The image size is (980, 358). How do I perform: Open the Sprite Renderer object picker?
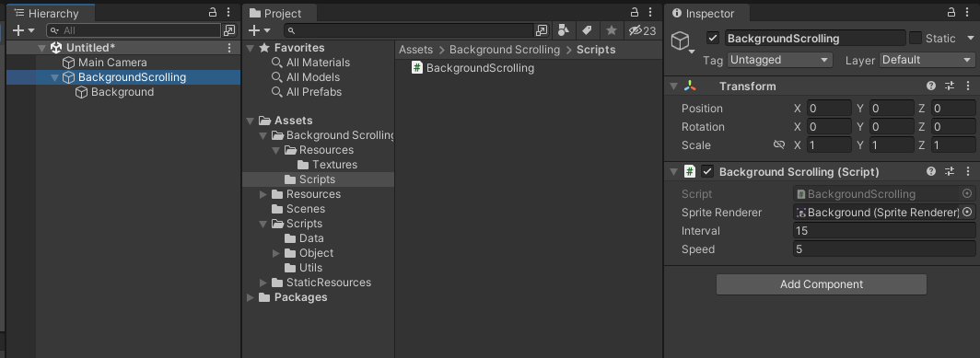tap(967, 213)
